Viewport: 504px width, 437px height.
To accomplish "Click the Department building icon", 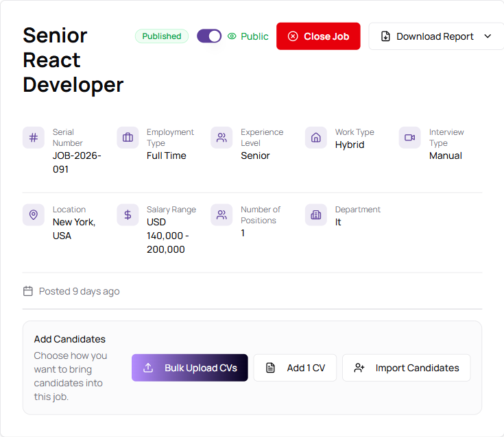I will (x=316, y=215).
